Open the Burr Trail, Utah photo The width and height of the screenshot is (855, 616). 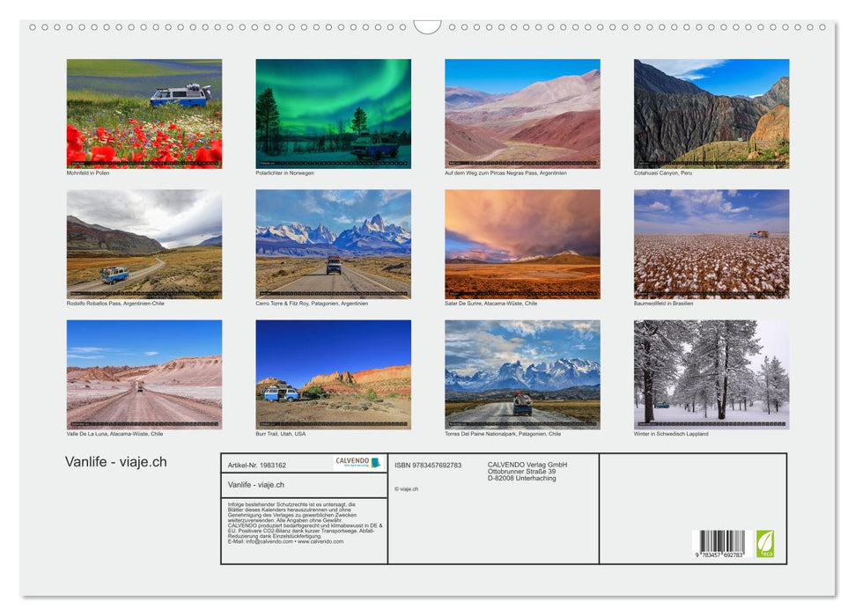pos(334,373)
